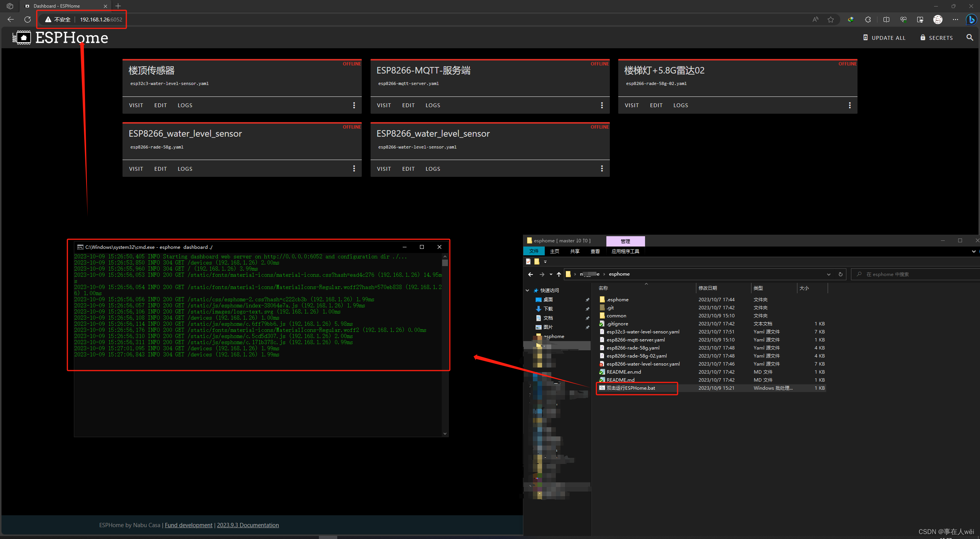Open three-dot menu on ESP8266-MQTT-服务端 card
This screenshot has width=980, height=539.
pos(602,105)
